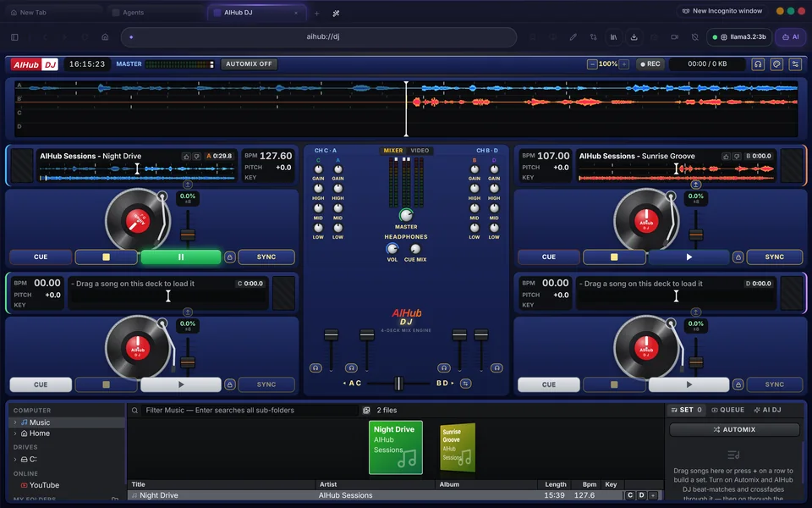Add Night Drive to set with plus

pyautogui.click(x=653, y=495)
